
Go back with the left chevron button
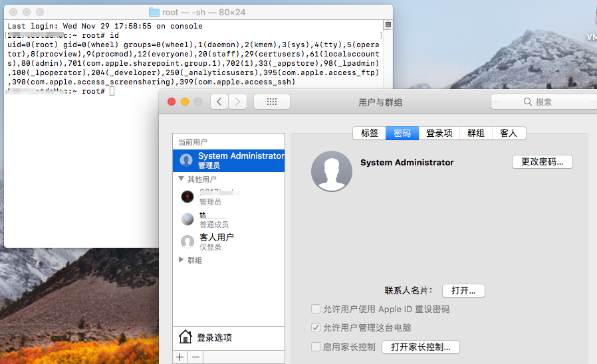coord(219,102)
